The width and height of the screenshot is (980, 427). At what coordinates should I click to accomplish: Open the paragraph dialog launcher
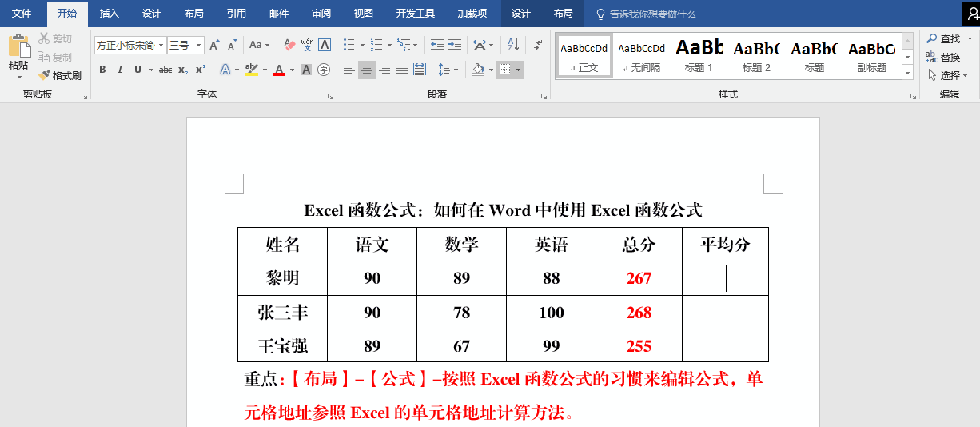click(x=544, y=96)
